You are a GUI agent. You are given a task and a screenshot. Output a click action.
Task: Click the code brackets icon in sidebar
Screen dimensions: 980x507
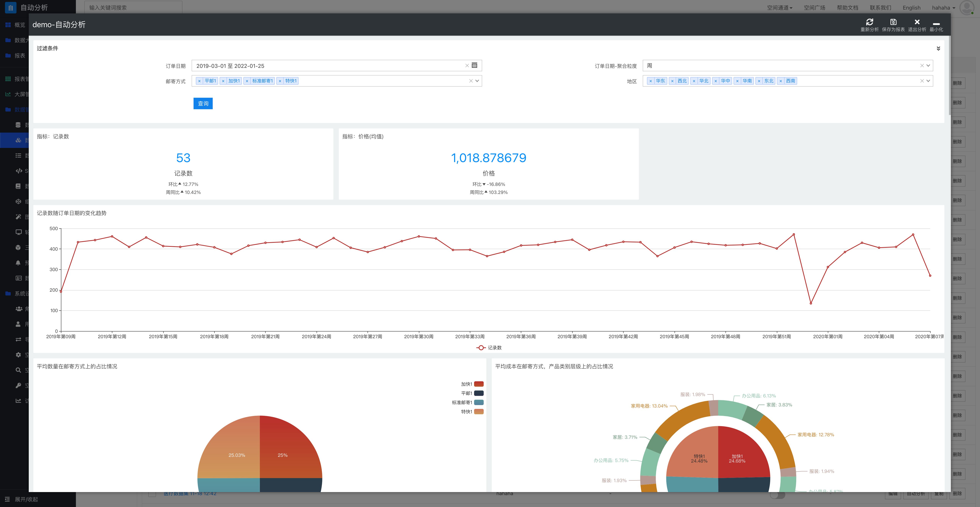coord(19,171)
